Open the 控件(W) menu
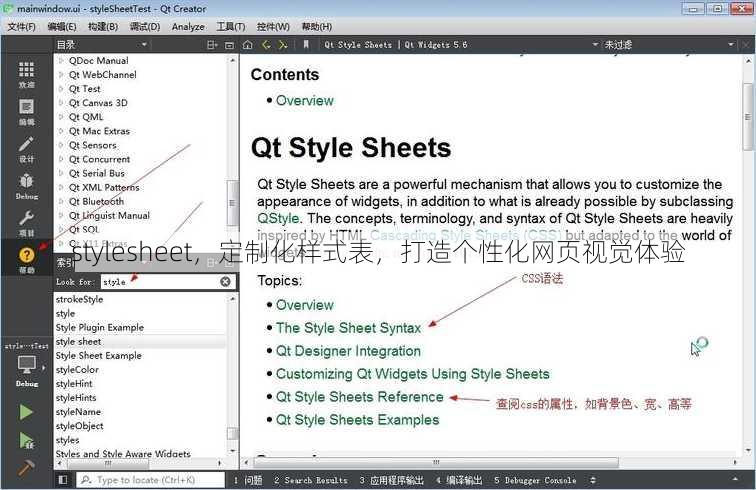This screenshot has height=490, width=756. [273, 27]
